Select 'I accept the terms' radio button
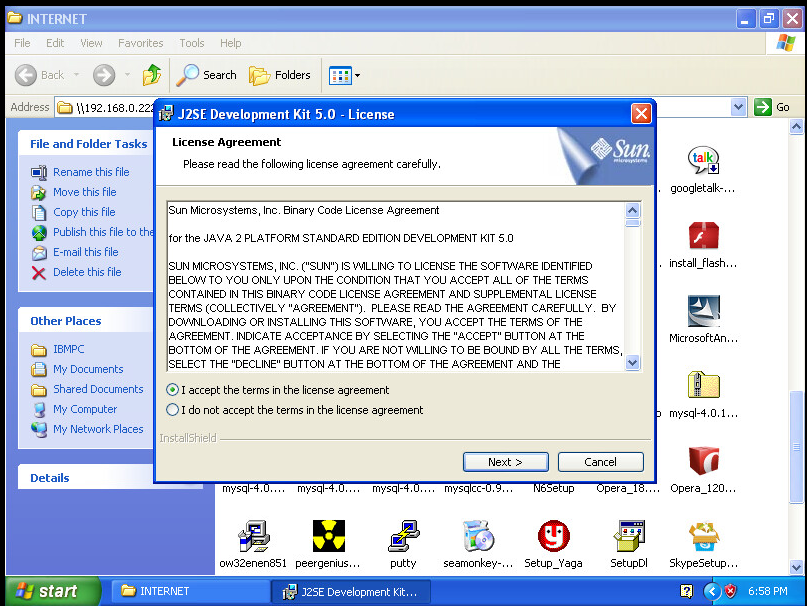This screenshot has height=606, width=807. (x=174, y=390)
